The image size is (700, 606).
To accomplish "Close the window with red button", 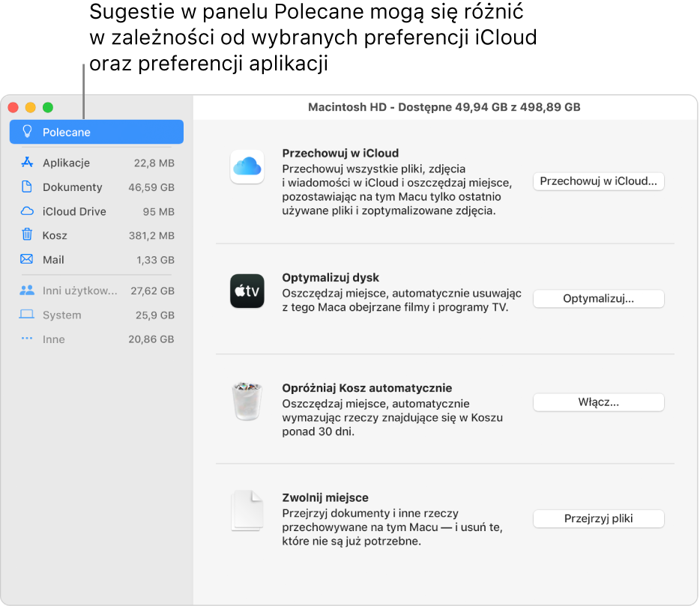I will (x=13, y=108).
